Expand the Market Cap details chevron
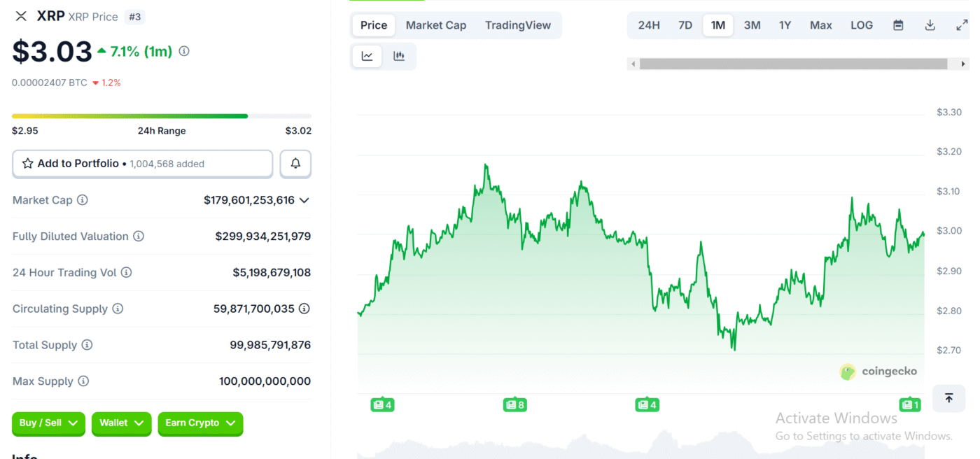 (304, 200)
